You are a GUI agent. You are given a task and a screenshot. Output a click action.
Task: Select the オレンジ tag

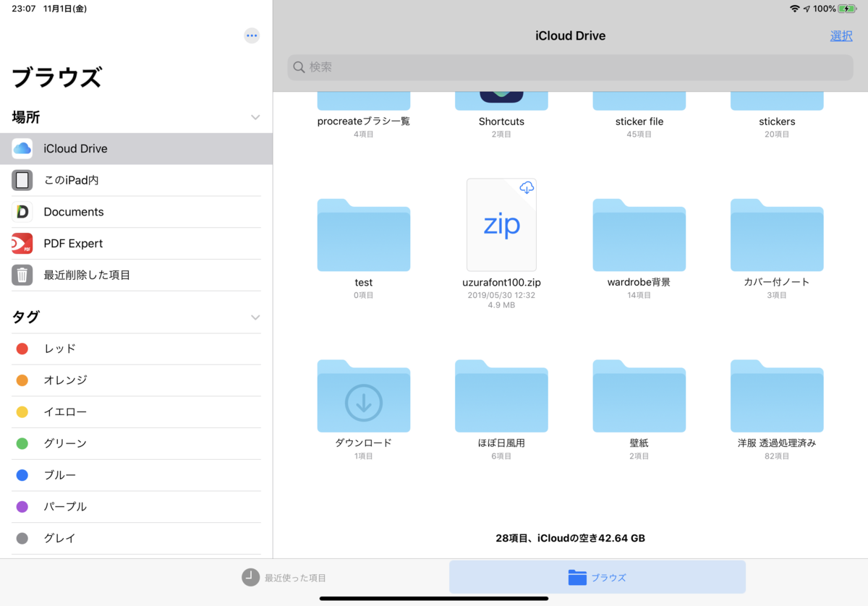136,380
